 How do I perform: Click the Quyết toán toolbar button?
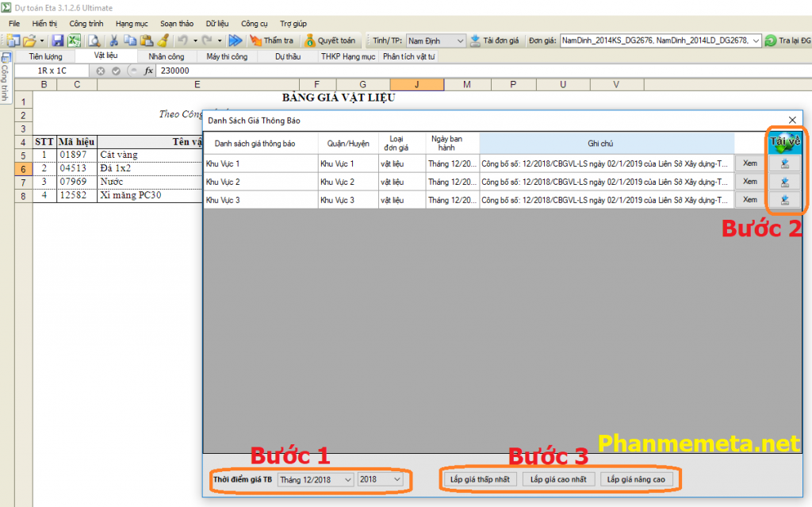[x=330, y=40]
